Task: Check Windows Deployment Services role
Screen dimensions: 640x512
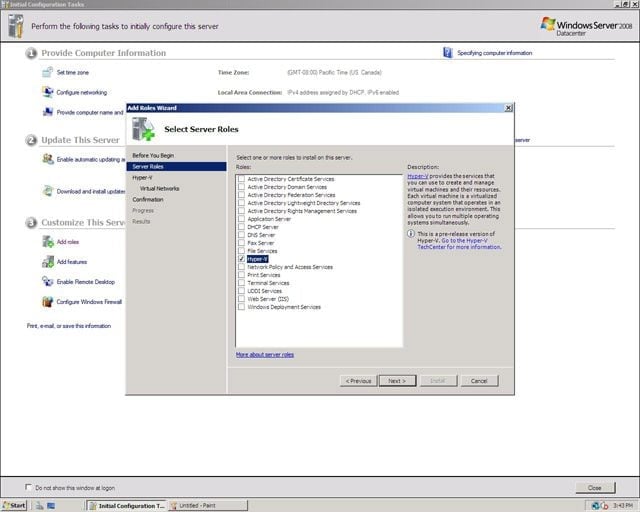Action: pos(242,307)
